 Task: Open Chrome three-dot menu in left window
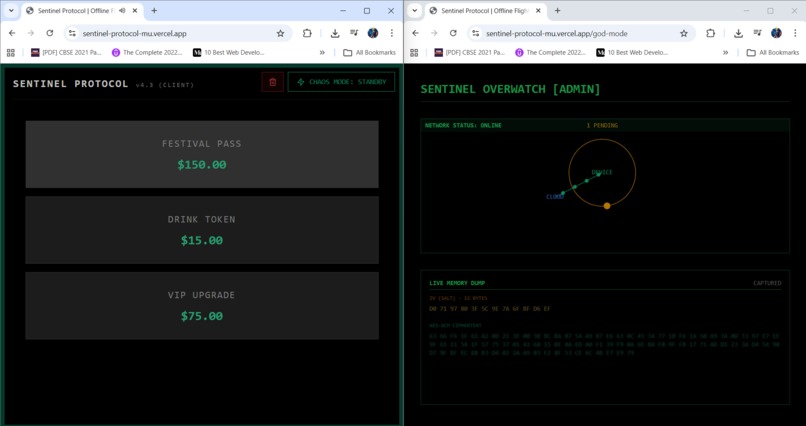(x=391, y=33)
